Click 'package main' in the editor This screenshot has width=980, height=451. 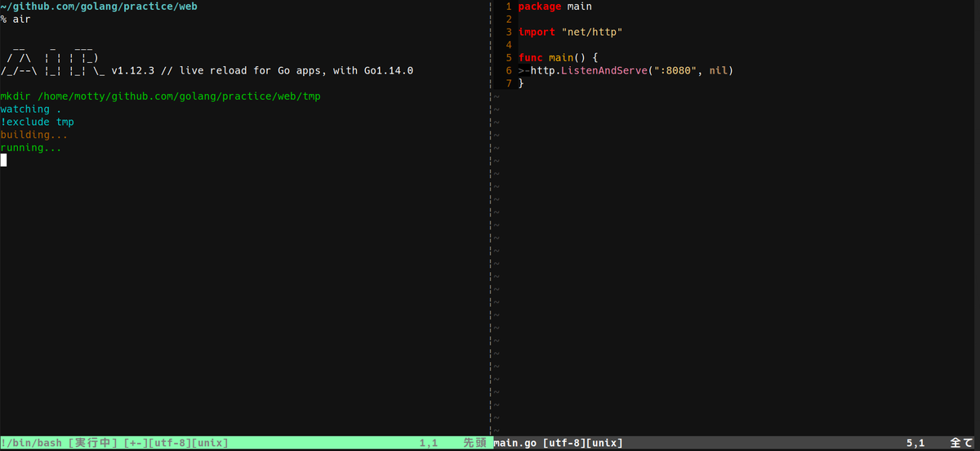click(555, 7)
